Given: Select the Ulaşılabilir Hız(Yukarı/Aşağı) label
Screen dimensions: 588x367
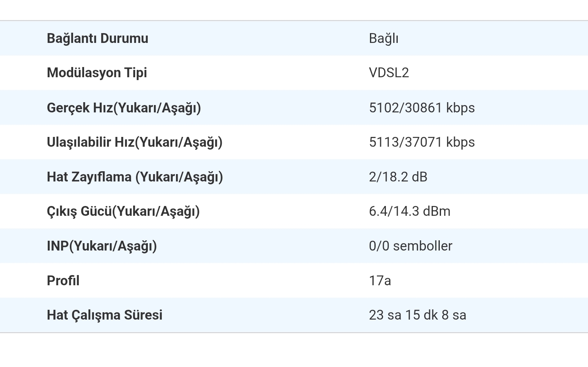Looking at the screenshot, I should click(x=135, y=142).
